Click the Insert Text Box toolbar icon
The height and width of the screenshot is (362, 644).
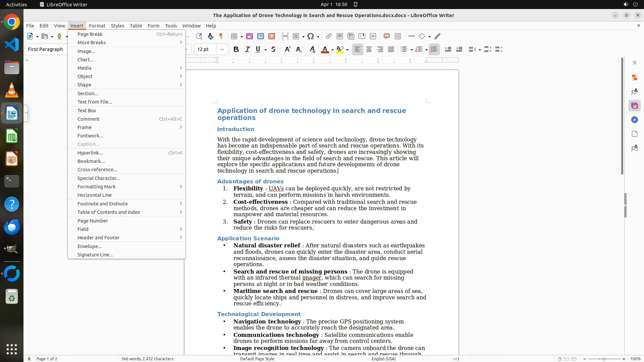click(x=272, y=36)
